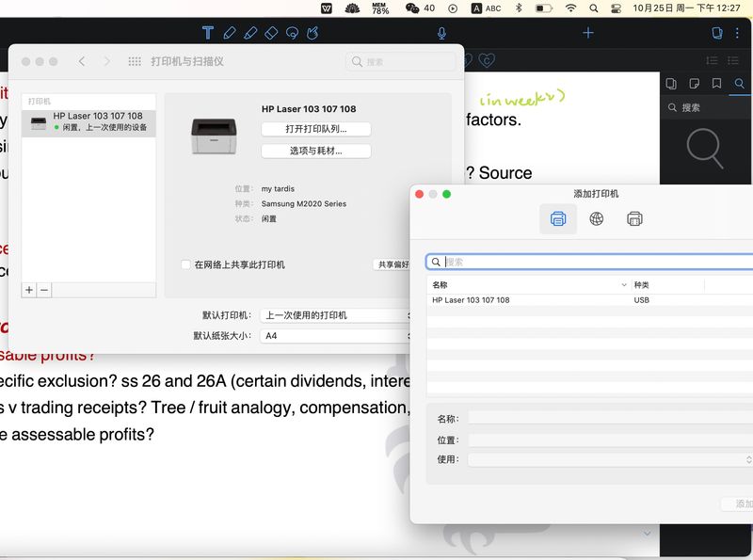Sort by 名称 column header
This screenshot has height=560, width=753.
click(x=528, y=285)
